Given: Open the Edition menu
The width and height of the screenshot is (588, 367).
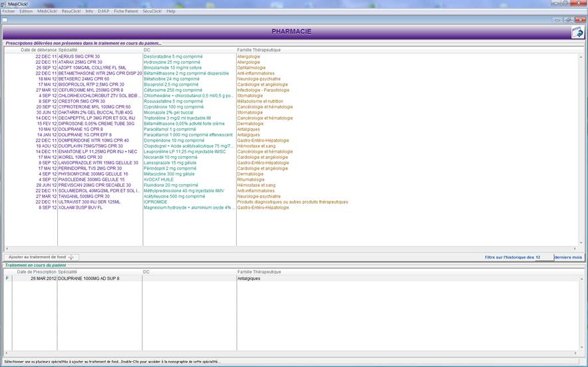Looking at the screenshot, I should point(26,11).
